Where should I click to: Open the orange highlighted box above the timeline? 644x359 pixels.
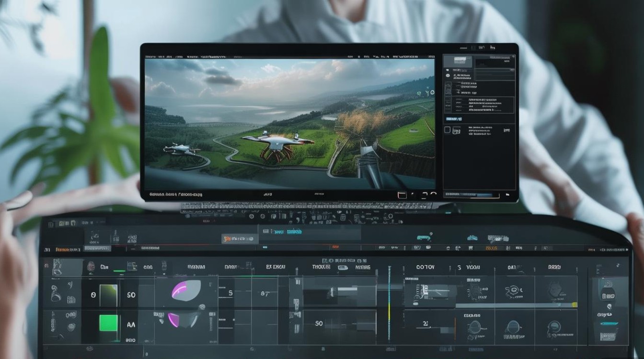point(240,238)
